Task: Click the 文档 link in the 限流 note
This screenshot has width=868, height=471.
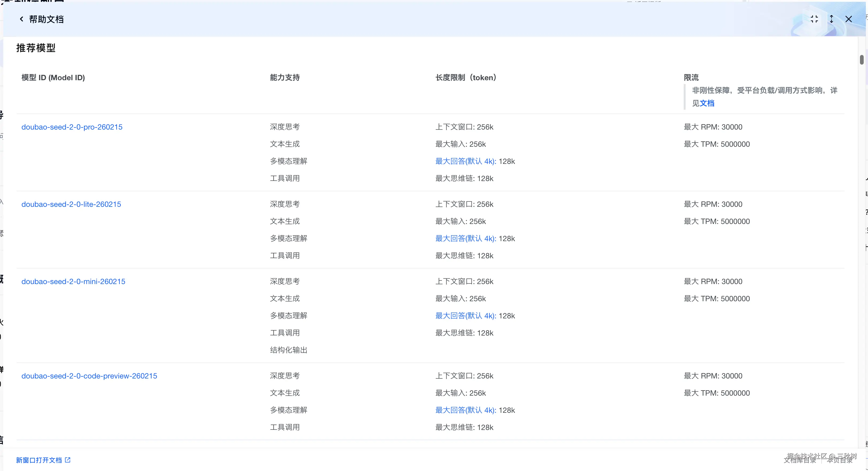Action: (x=707, y=103)
